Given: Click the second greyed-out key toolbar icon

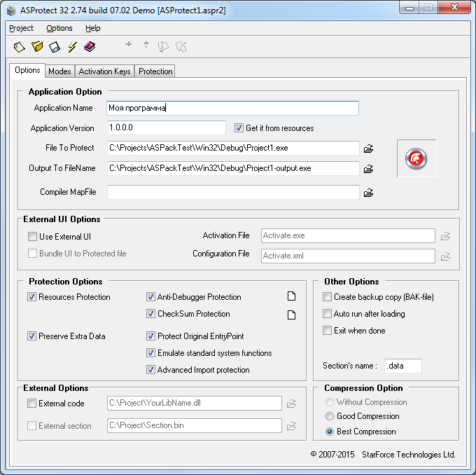Looking at the screenshot, I should point(181,47).
